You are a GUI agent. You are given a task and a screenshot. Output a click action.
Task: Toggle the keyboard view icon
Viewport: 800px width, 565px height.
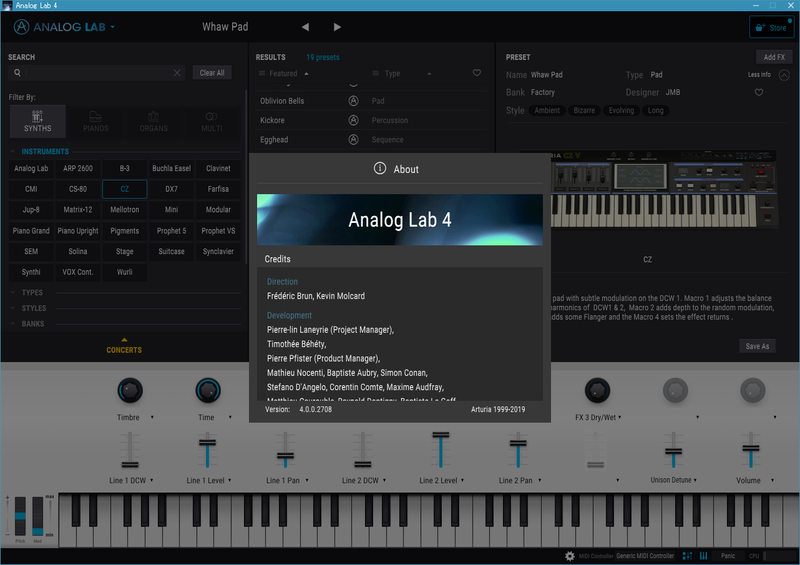point(704,556)
